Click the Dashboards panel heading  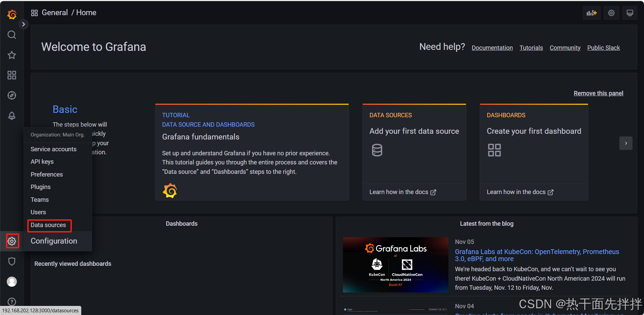[x=182, y=224]
